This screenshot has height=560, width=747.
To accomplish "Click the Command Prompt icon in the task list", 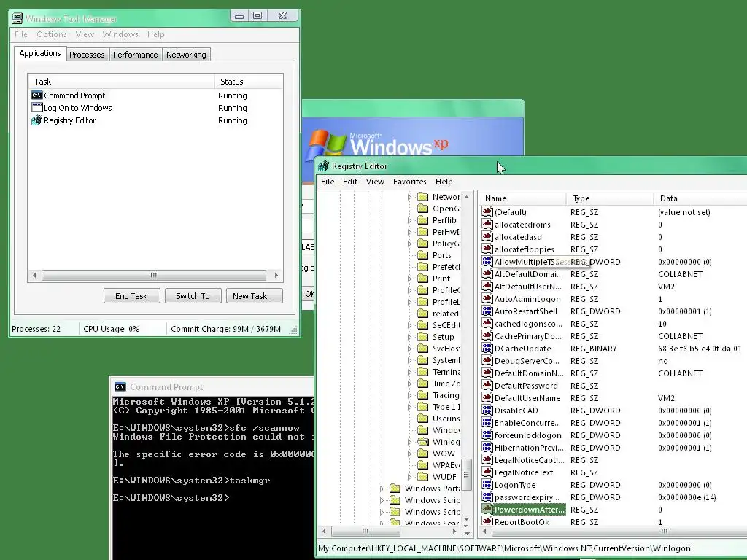I will (36, 96).
